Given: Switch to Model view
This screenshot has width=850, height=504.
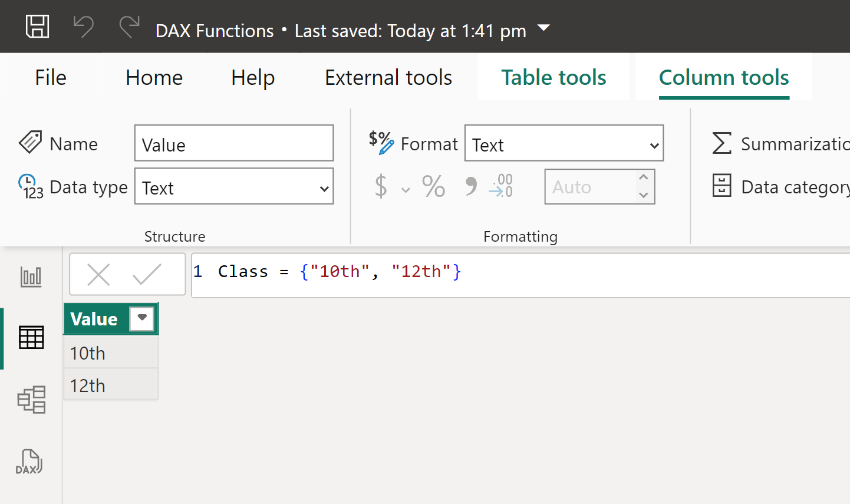Looking at the screenshot, I should (x=29, y=400).
